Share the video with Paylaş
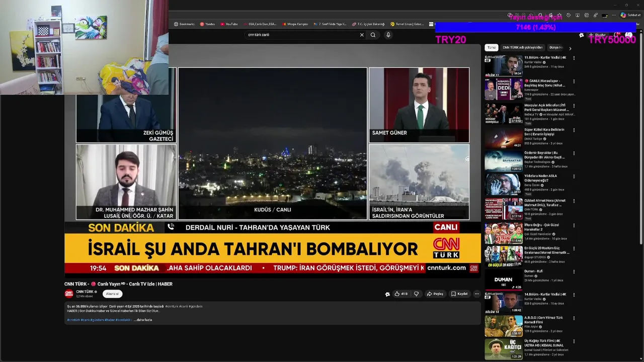Viewport: 644px width, 362px height. pos(435,294)
